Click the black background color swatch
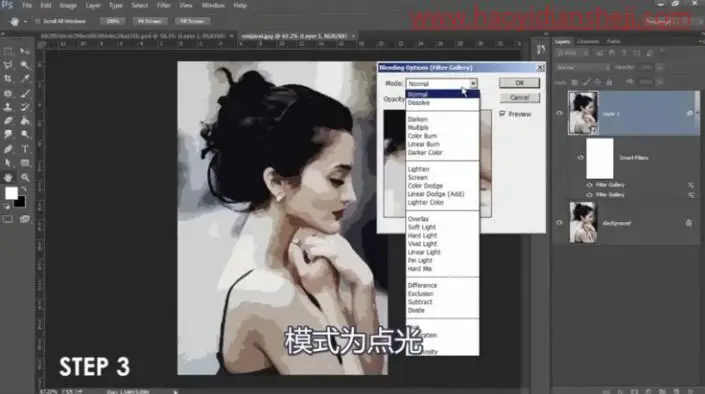 [20, 203]
